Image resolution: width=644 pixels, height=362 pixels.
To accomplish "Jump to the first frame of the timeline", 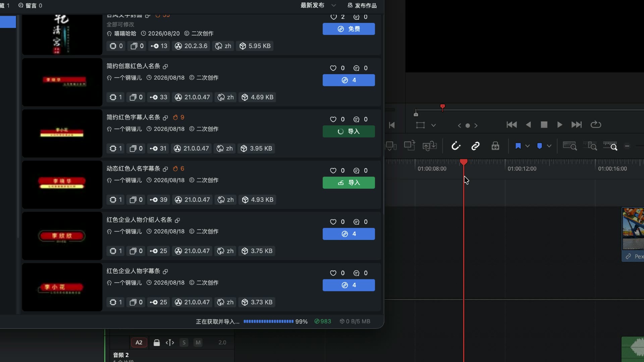I will click(512, 125).
